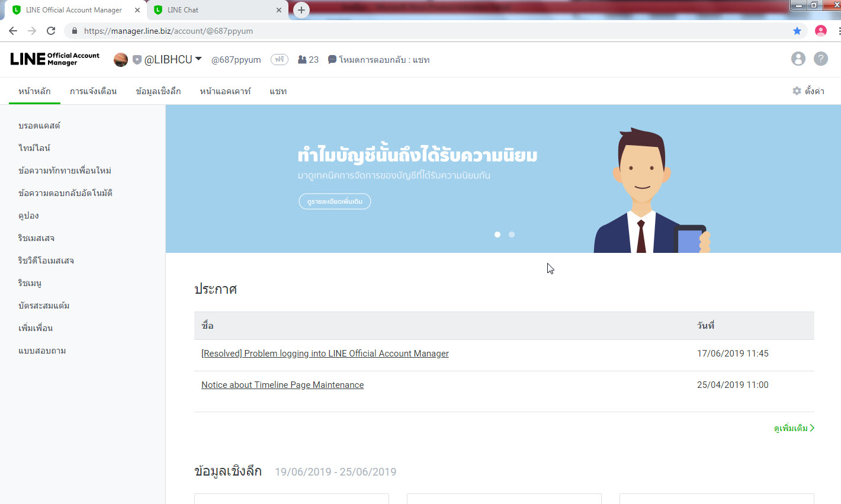Click the 25/04/2019 11:00 date cell

(x=733, y=385)
